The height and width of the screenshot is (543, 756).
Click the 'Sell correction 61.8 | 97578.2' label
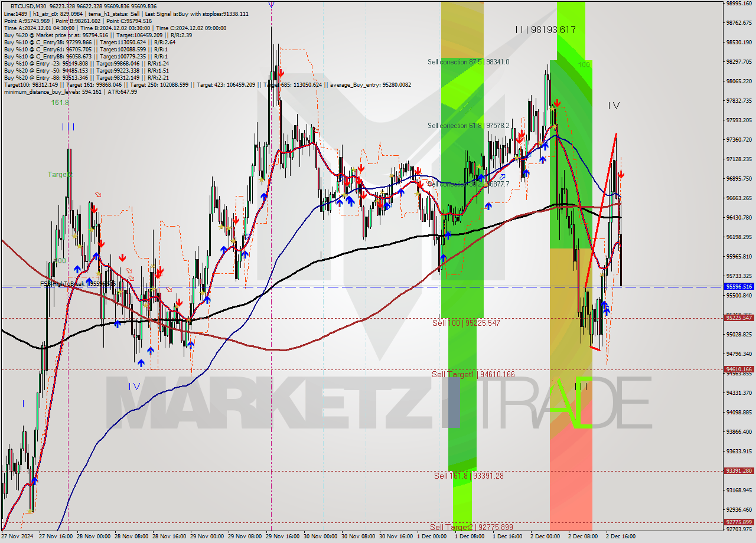pyautogui.click(x=468, y=126)
